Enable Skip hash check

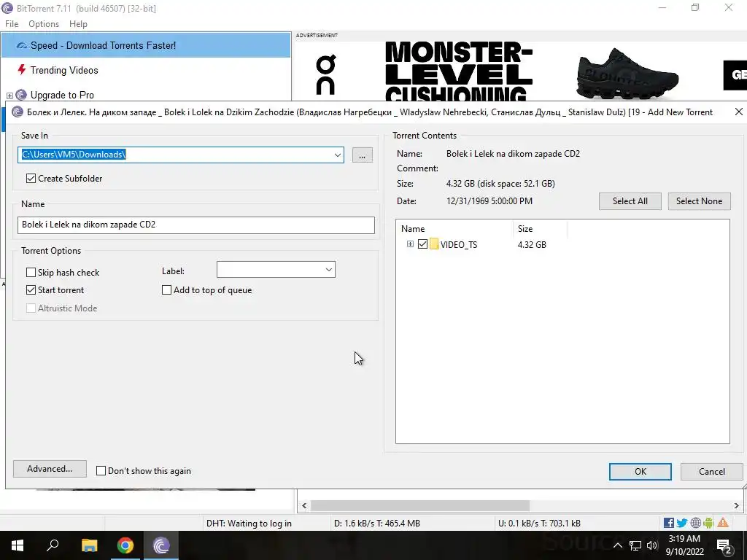tap(31, 273)
